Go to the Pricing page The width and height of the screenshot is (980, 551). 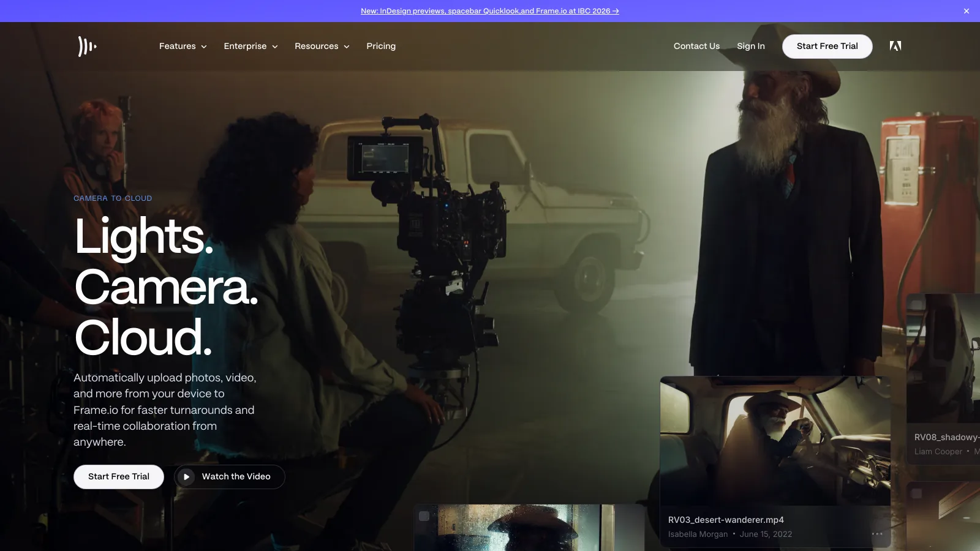coord(381,47)
